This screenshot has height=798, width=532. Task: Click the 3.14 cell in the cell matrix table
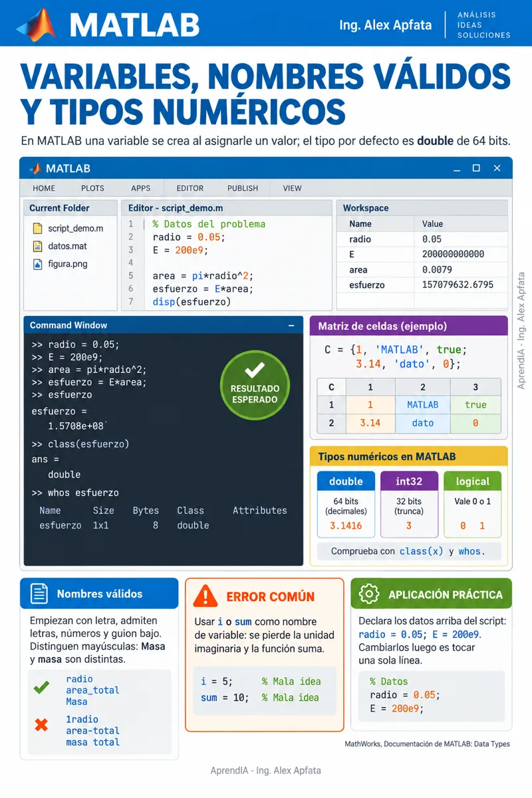point(370,423)
